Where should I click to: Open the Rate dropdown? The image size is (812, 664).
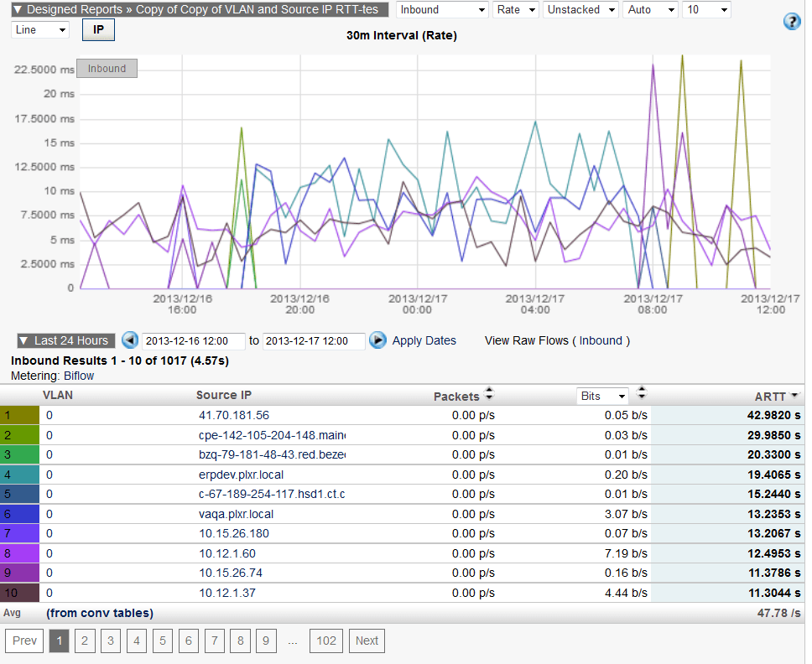pyautogui.click(x=515, y=10)
